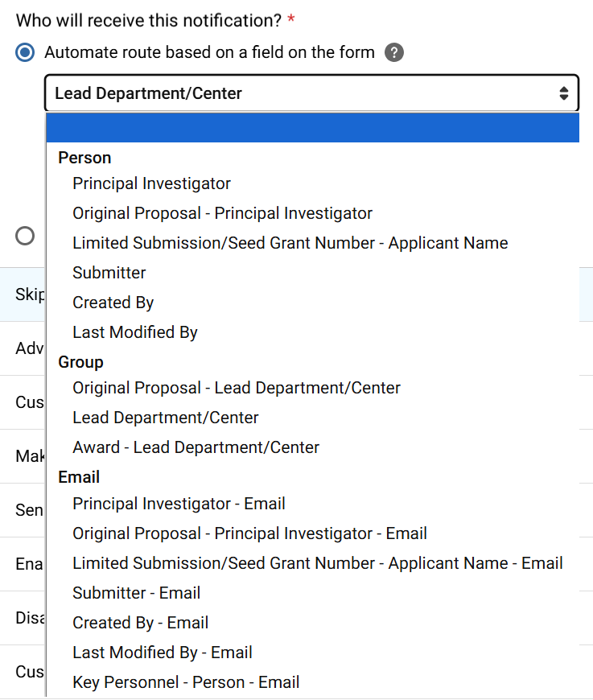Select the 'Automate route based on a field' radio button
This screenshot has height=700, width=593.
point(24,52)
